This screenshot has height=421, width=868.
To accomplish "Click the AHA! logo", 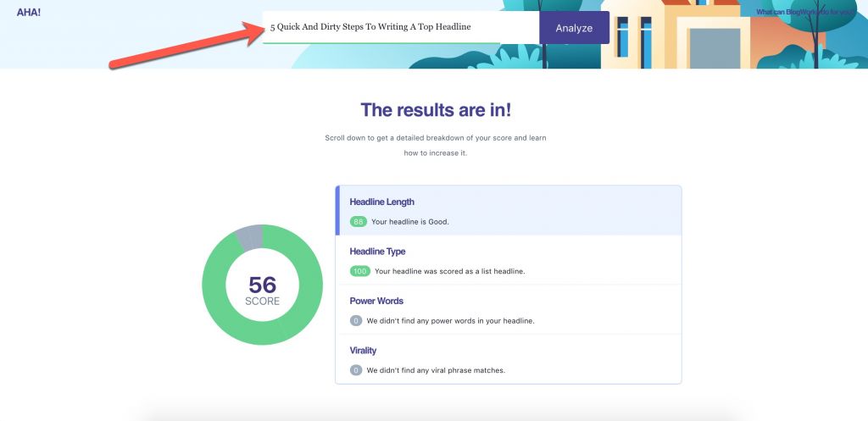I will point(29,12).
